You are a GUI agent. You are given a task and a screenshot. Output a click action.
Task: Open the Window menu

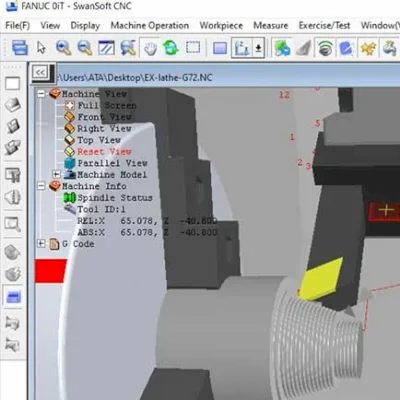tap(380, 26)
